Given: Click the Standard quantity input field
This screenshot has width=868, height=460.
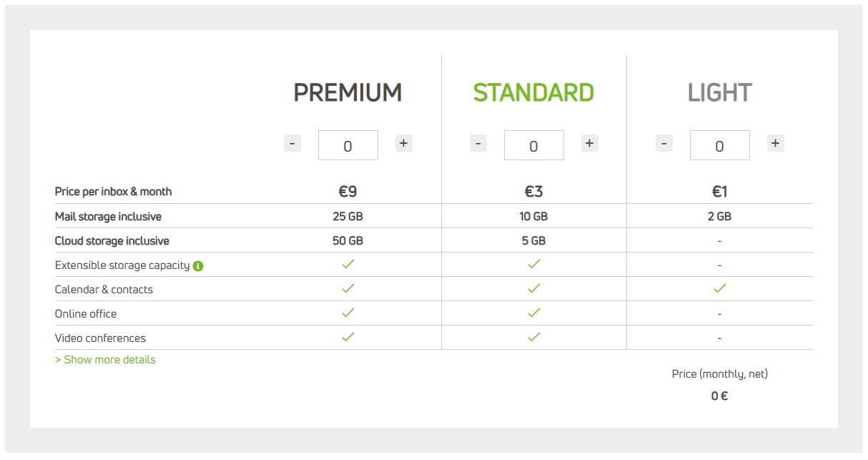Looking at the screenshot, I should (534, 145).
